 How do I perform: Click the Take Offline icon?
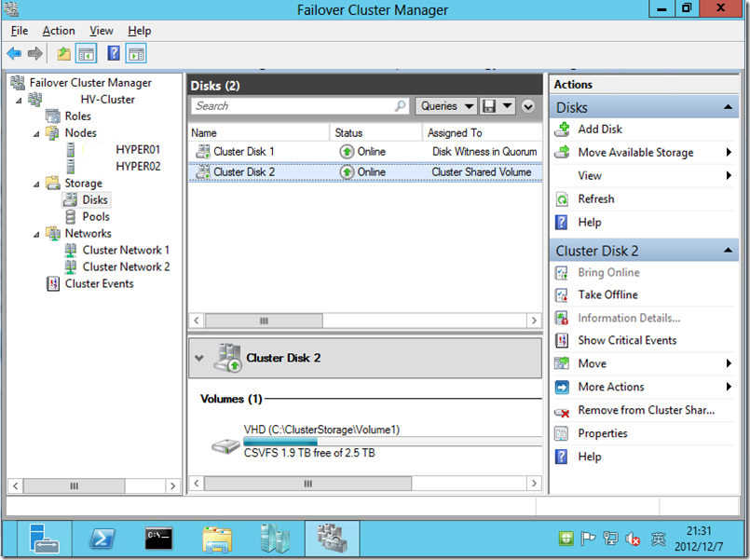[562, 294]
